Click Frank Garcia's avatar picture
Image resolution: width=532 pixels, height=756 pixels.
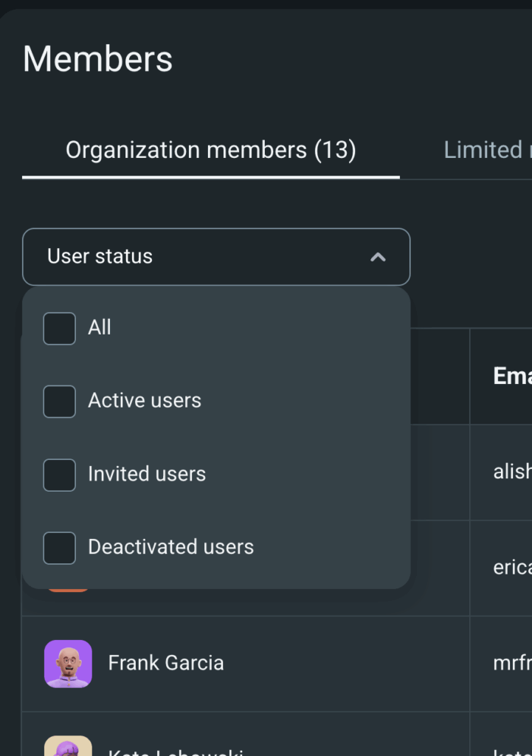67,664
